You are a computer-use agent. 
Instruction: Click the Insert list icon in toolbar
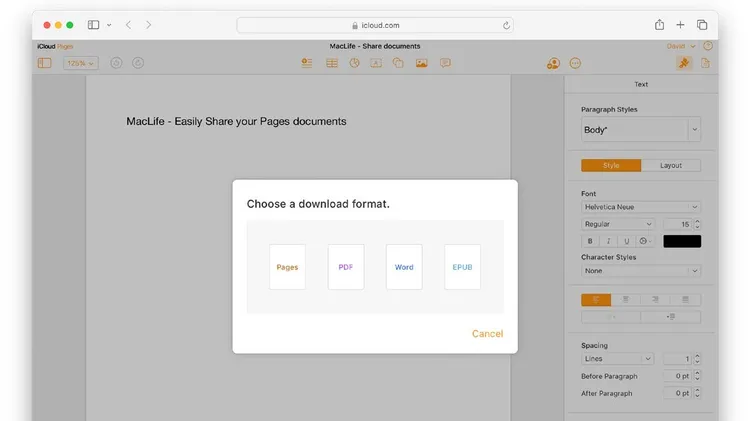coord(307,63)
